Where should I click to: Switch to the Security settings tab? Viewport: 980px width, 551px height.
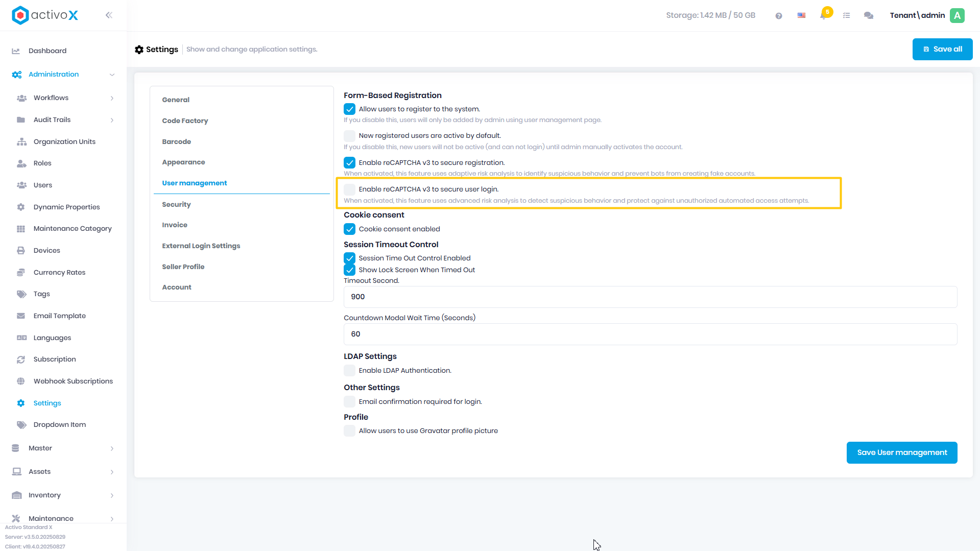(176, 204)
